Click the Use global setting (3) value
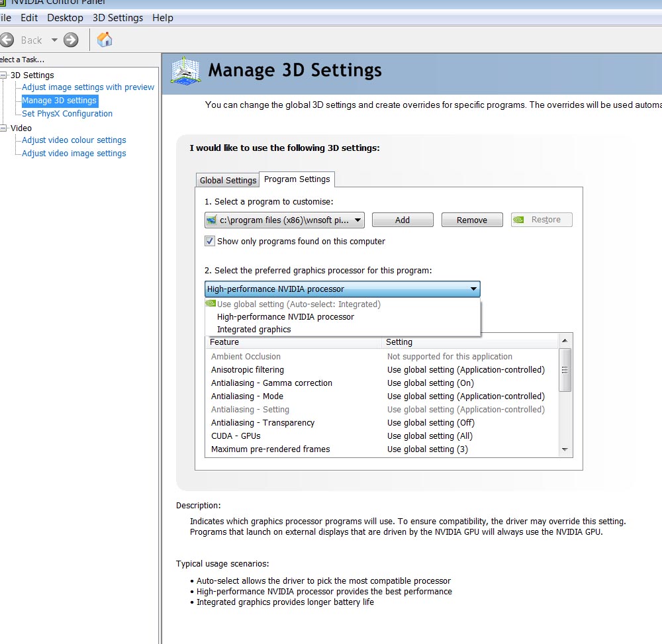 click(427, 449)
